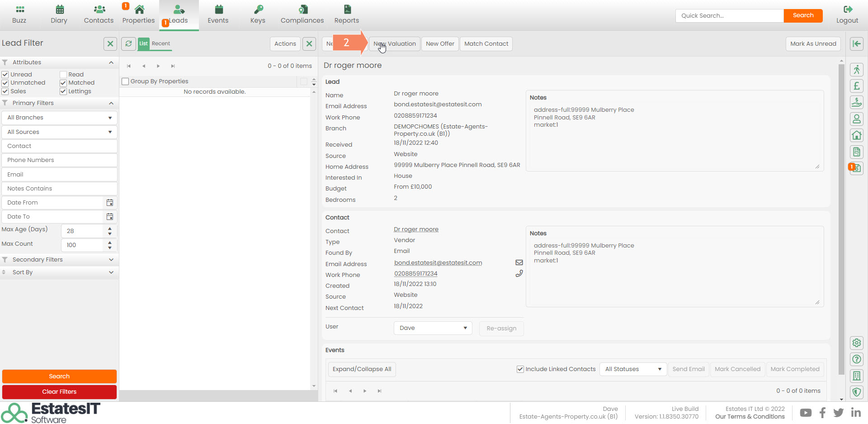Open the All Statuses dropdown

point(633,369)
